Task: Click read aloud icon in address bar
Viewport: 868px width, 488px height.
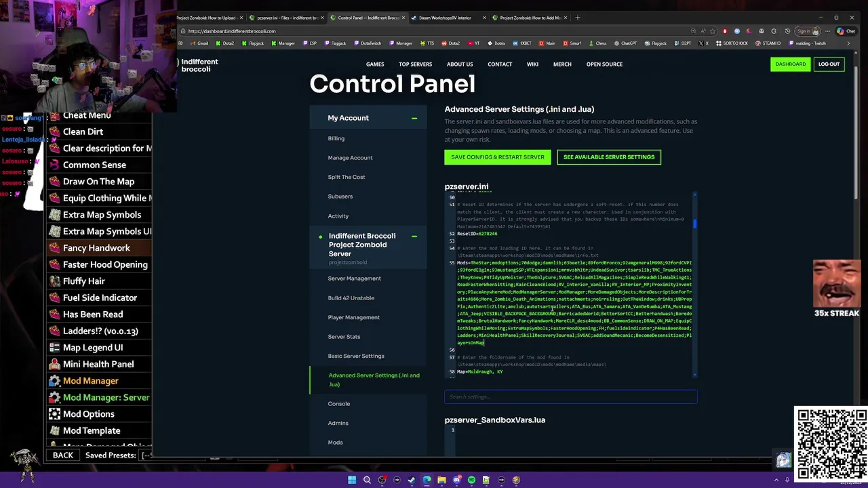Action: tap(703, 31)
